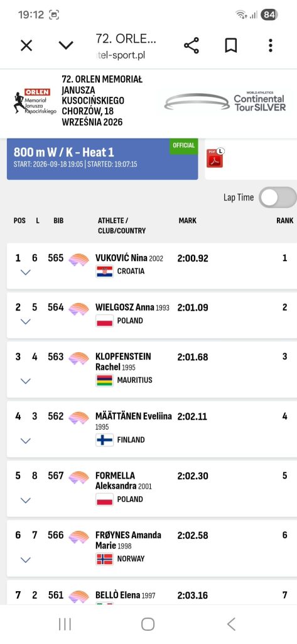The height and width of the screenshot is (644, 297).
Task: Click the Continental Tour Silver logo
Action: pyautogui.click(x=225, y=101)
